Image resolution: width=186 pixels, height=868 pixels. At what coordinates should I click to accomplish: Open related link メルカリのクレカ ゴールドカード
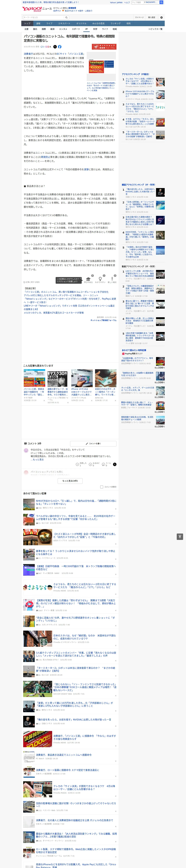tap(54, 313)
